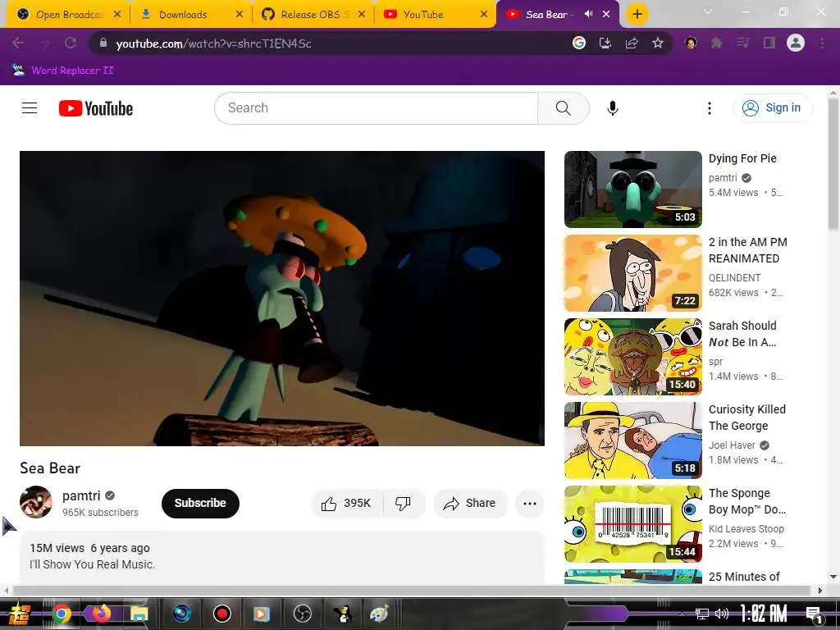Mute the Sea Bear tab audio

(589, 14)
